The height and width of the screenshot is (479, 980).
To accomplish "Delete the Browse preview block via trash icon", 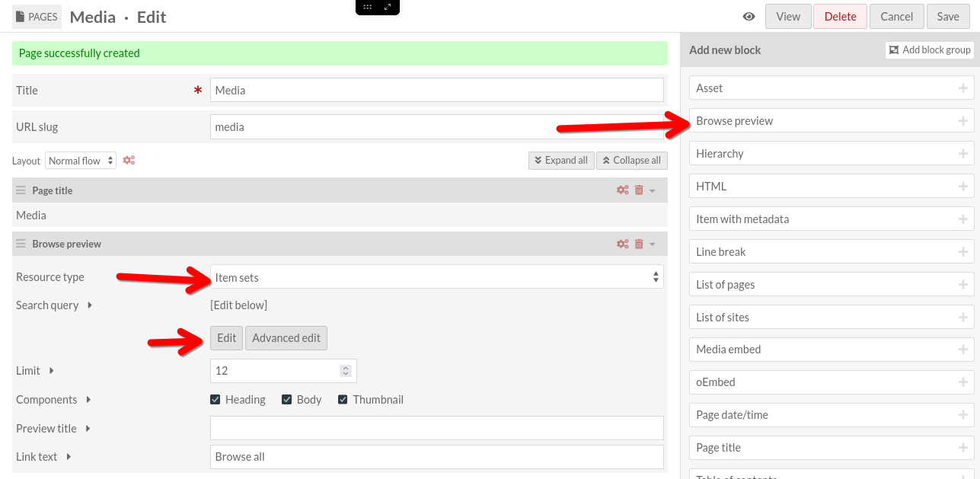I will pyautogui.click(x=639, y=244).
